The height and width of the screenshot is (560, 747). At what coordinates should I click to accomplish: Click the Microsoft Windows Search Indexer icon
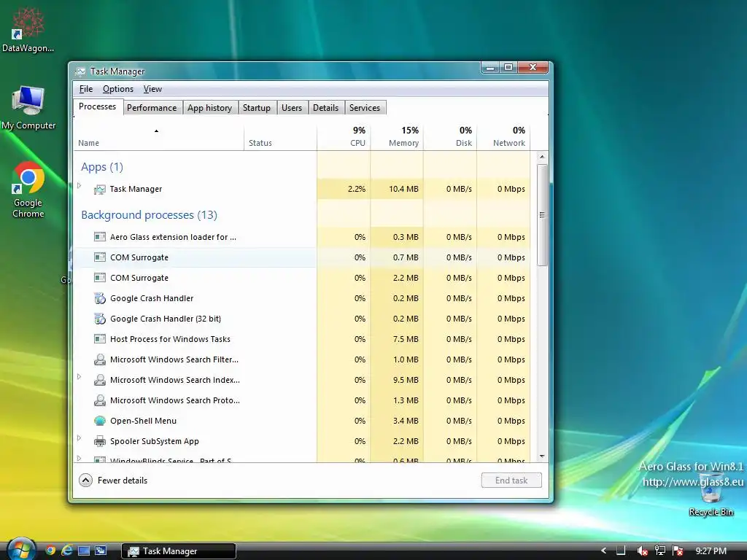tap(99, 380)
